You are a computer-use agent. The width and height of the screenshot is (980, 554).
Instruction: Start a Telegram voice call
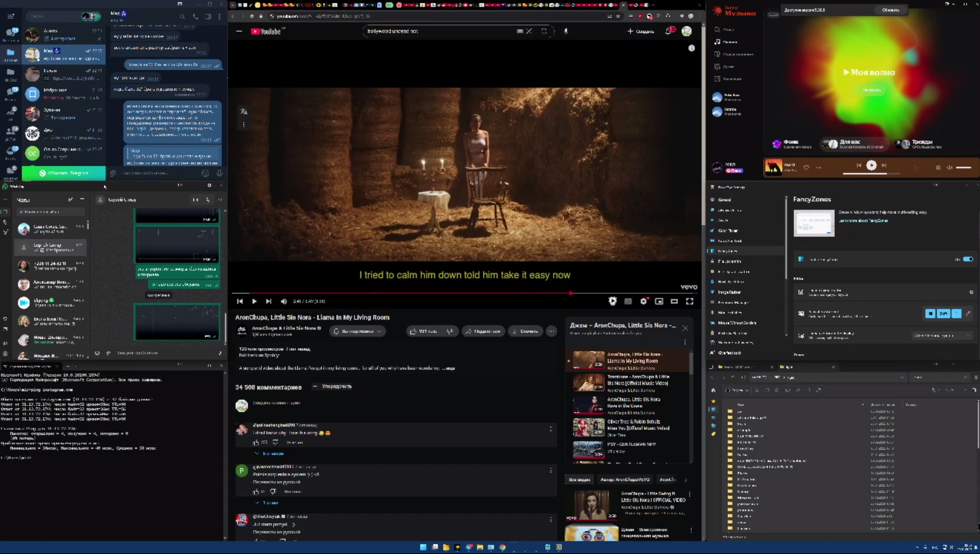[x=195, y=16]
